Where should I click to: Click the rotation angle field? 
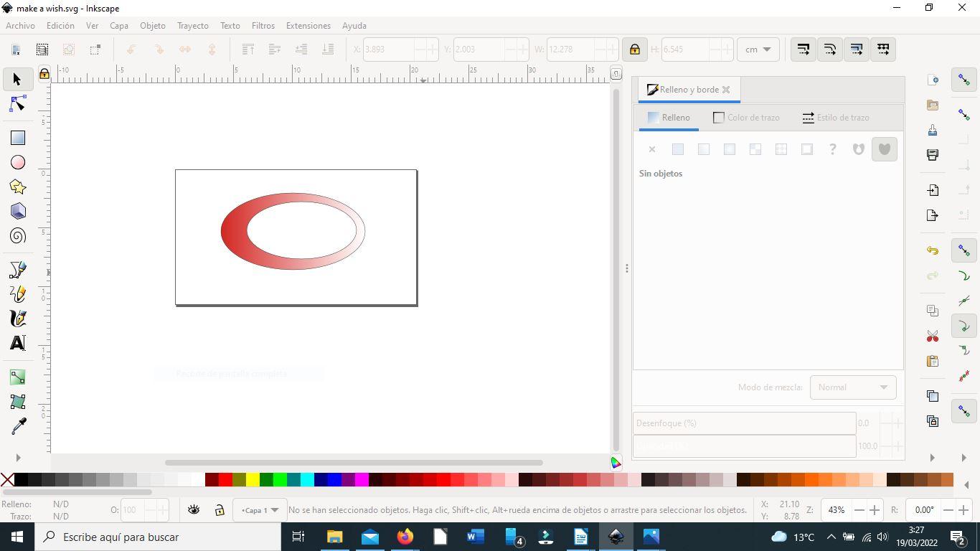[x=924, y=510]
